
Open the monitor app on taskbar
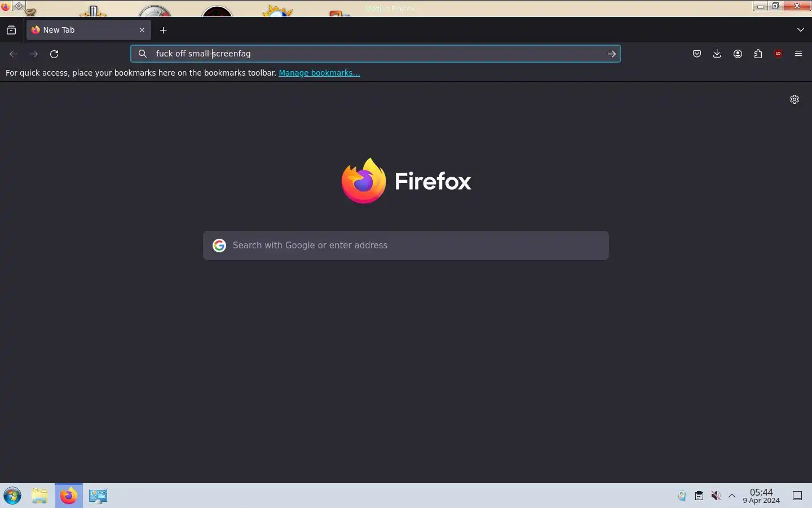pyautogui.click(x=98, y=496)
